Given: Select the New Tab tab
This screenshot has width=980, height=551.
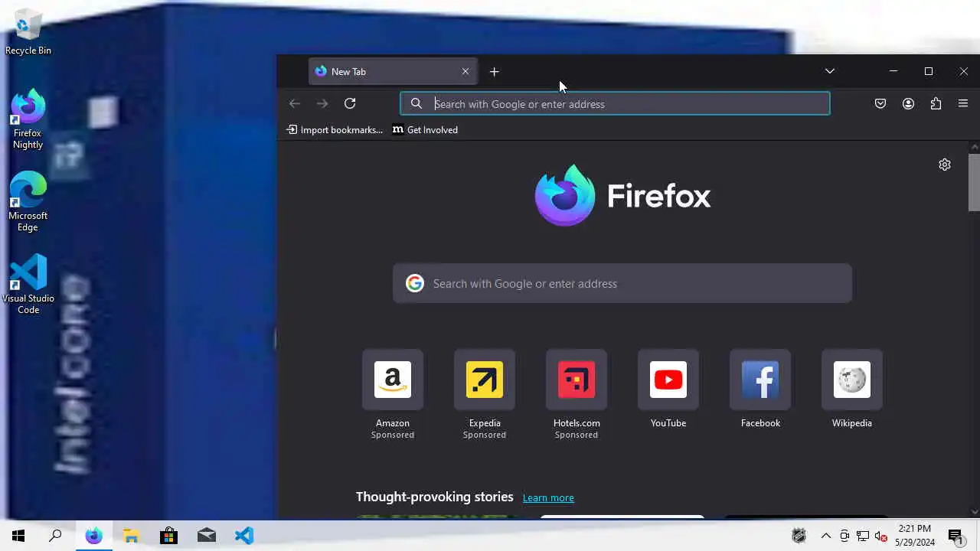Looking at the screenshot, I should (x=393, y=71).
